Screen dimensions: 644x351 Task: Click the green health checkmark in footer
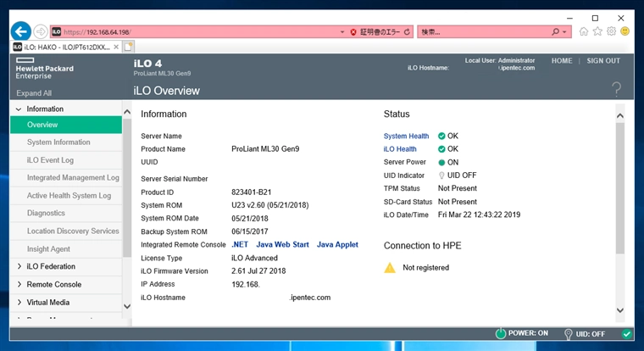(627, 334)
